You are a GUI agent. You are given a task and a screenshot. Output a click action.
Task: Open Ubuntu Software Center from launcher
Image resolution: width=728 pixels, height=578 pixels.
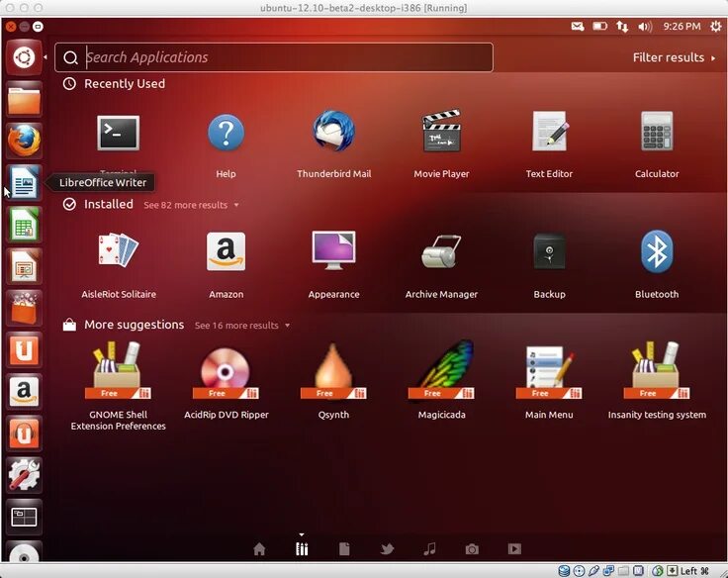pos(24,308)
